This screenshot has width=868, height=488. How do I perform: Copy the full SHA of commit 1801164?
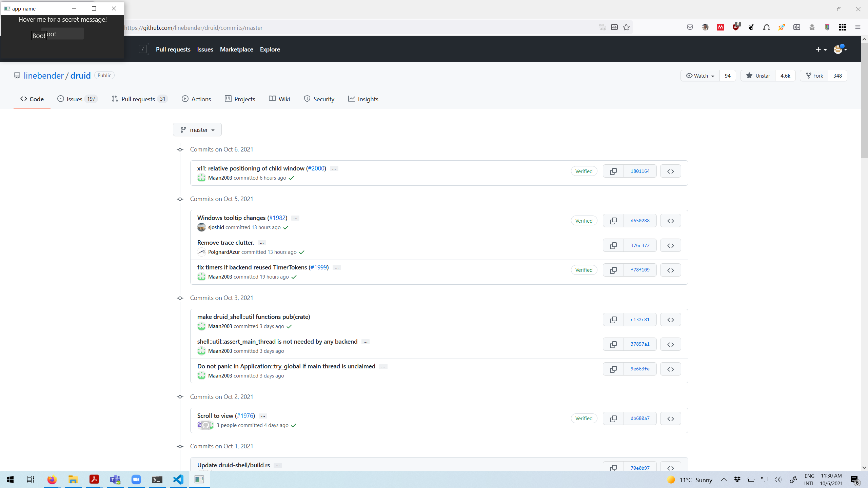(613, 171)
